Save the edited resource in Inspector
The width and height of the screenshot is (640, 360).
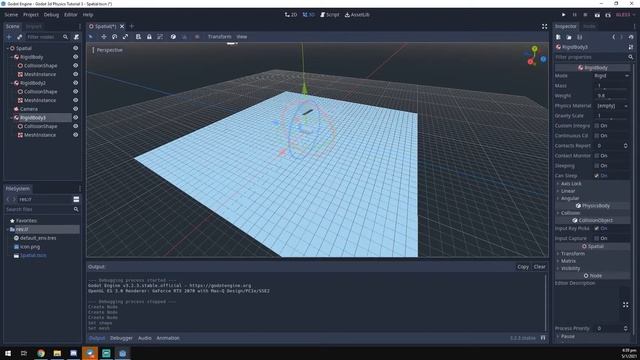click(x=580, y=37)
